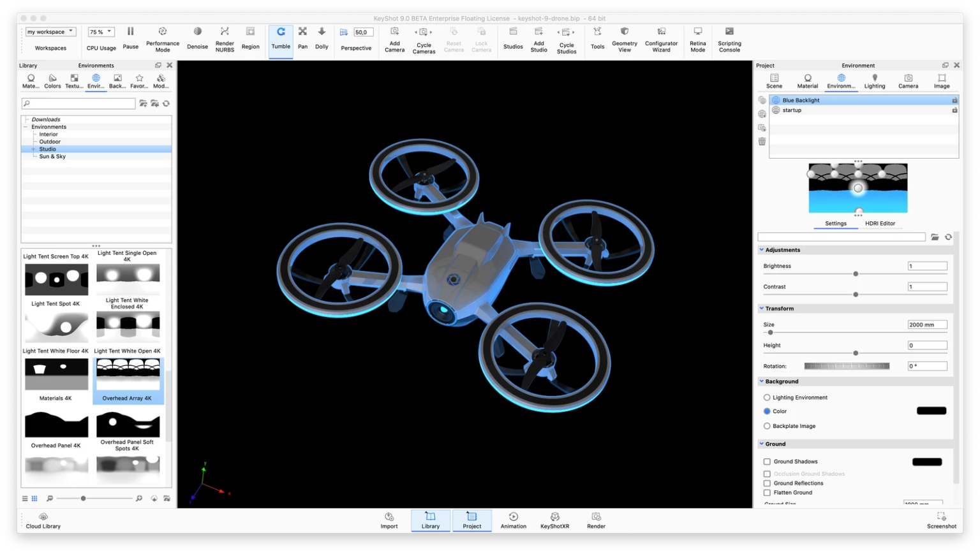The width and height of the screenshot is (980, 554).
Task: Select Lighting Environment background option
Action: [767, 397]
